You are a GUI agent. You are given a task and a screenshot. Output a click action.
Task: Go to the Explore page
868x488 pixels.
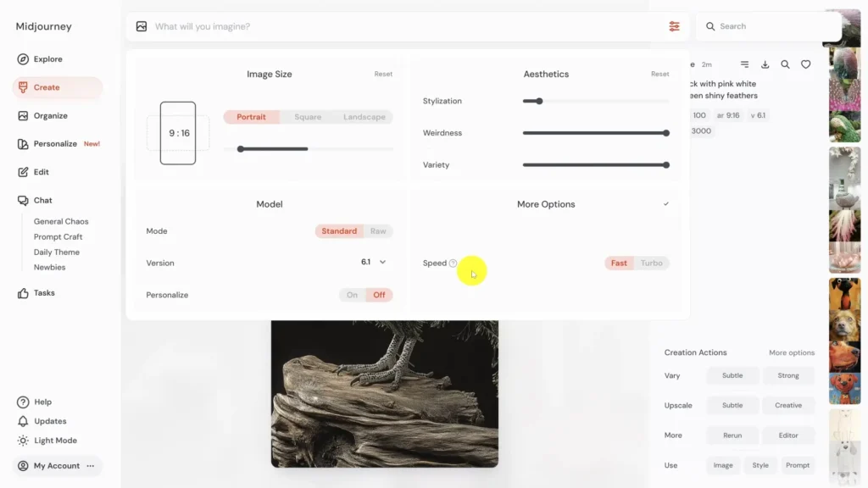(x=47, y=59)
